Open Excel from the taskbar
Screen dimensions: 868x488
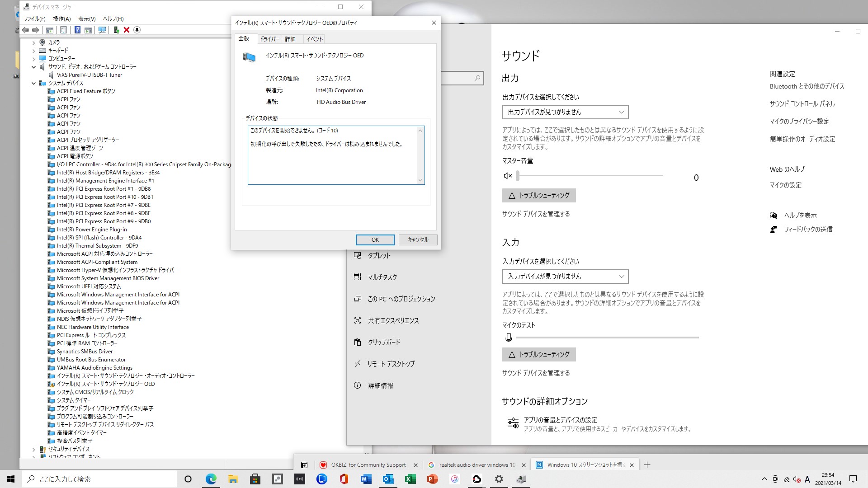point(410,479)
